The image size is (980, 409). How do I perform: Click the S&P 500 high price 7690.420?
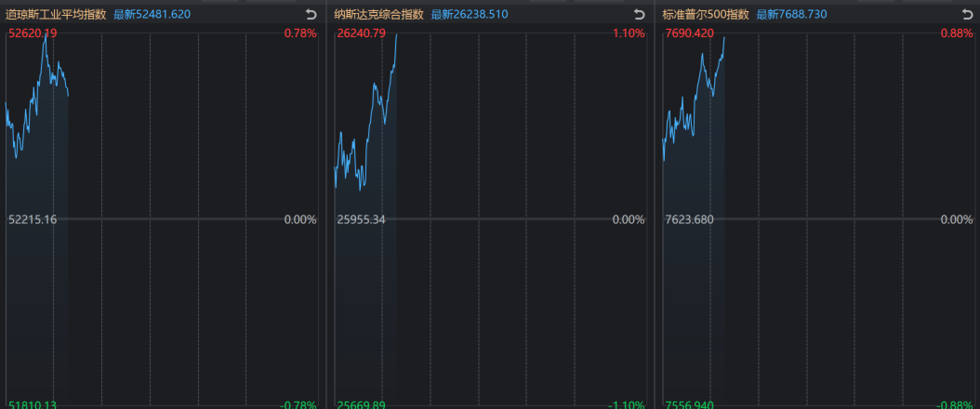(689, 33)
